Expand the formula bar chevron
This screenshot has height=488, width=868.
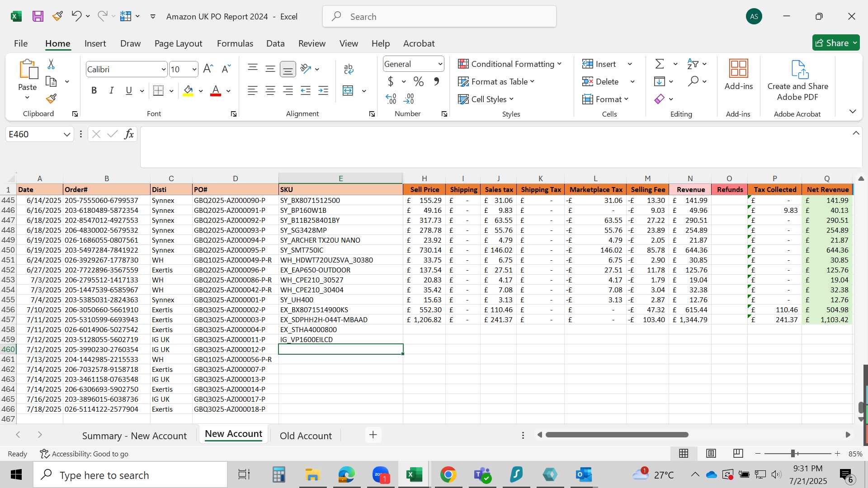856,133
